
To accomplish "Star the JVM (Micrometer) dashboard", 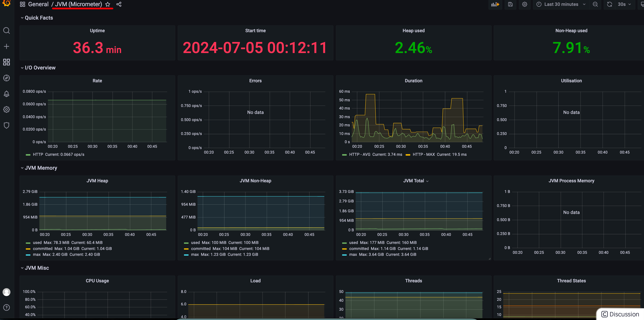I will click(108, 4).
